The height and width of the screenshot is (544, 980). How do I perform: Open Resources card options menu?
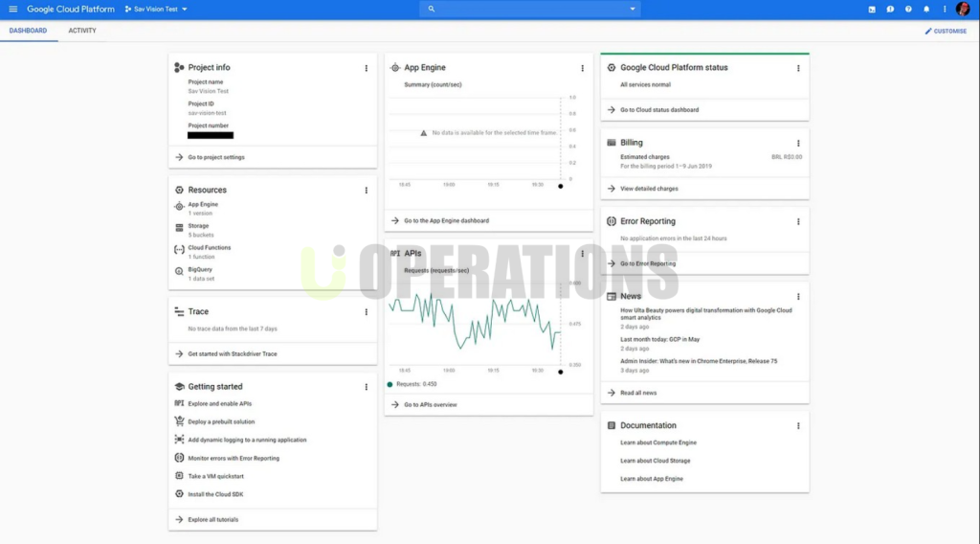click(367, 190)
